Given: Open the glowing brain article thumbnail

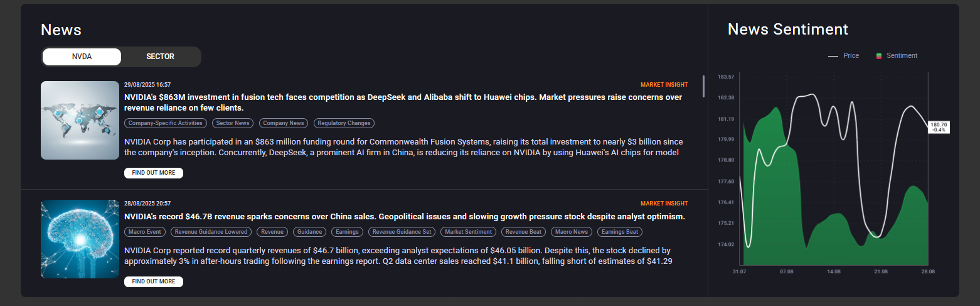Looking at the screenshot, I should coord(80,239).
